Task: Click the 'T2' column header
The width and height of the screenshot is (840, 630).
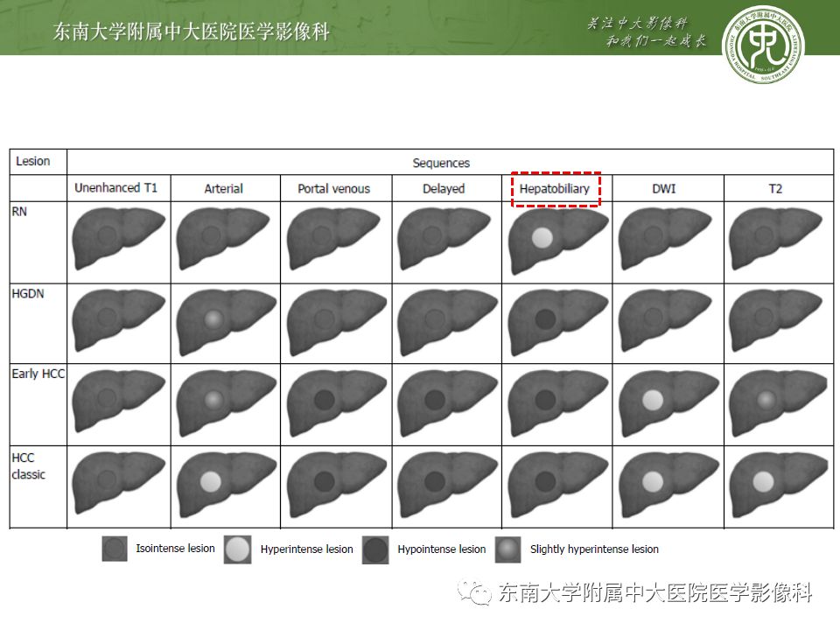Action: [x=775, y=189]
